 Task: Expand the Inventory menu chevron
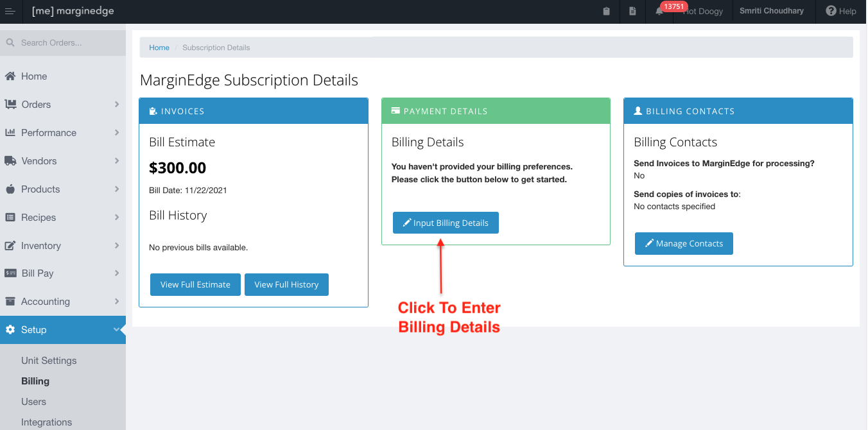[117, 245]
